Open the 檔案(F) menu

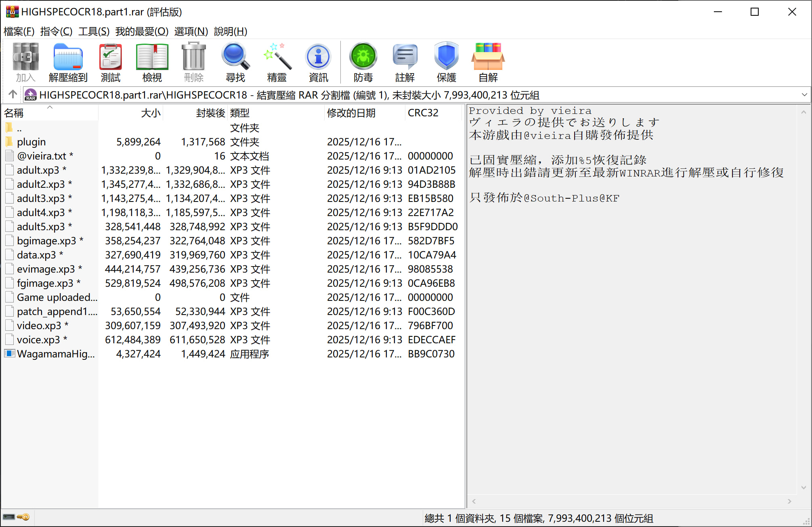pyautogui.click(x=19, y=31)
